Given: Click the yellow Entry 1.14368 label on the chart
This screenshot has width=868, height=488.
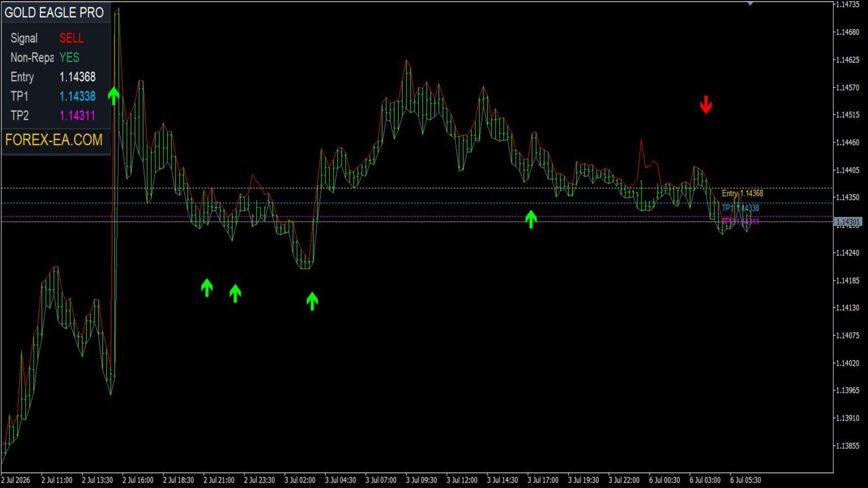Looking at the screenshot, I should [x=742, y=193].
